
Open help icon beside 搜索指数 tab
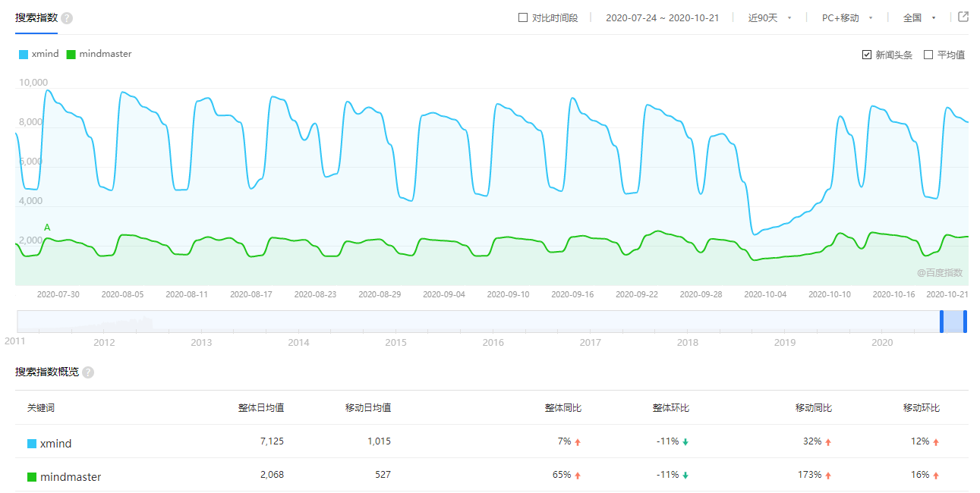(67, 18)
